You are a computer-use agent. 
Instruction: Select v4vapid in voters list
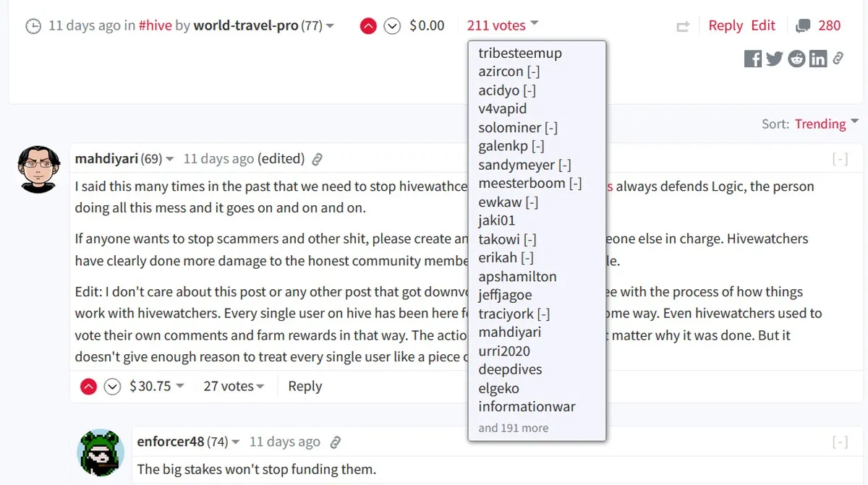tap(503, 108)
